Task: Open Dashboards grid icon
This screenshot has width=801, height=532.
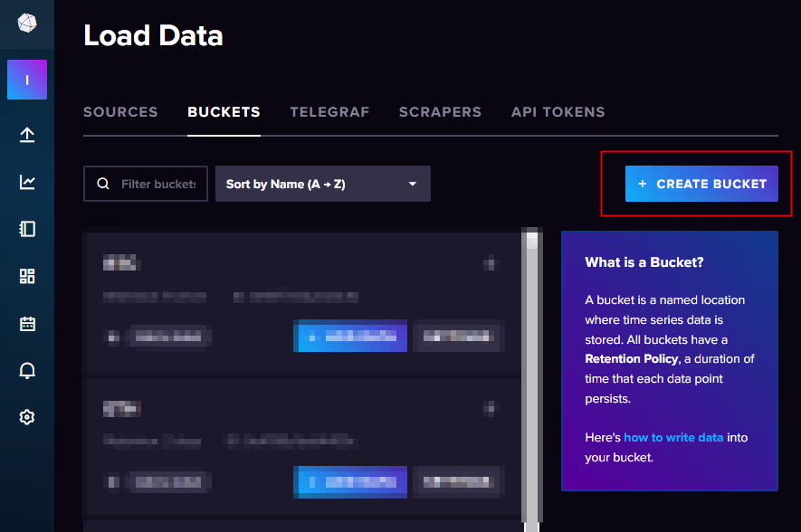Action: (x=27, y=276)
